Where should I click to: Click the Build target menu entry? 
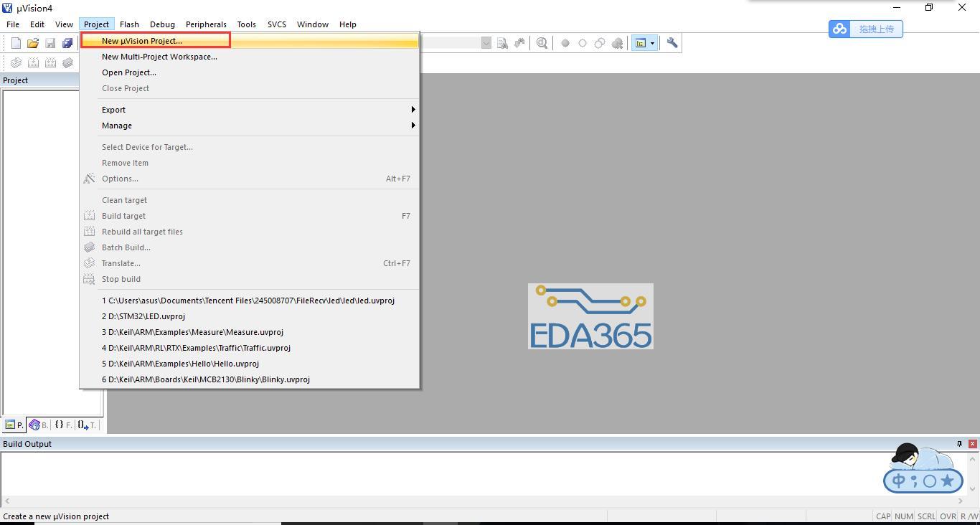click(x=250, y=216)
